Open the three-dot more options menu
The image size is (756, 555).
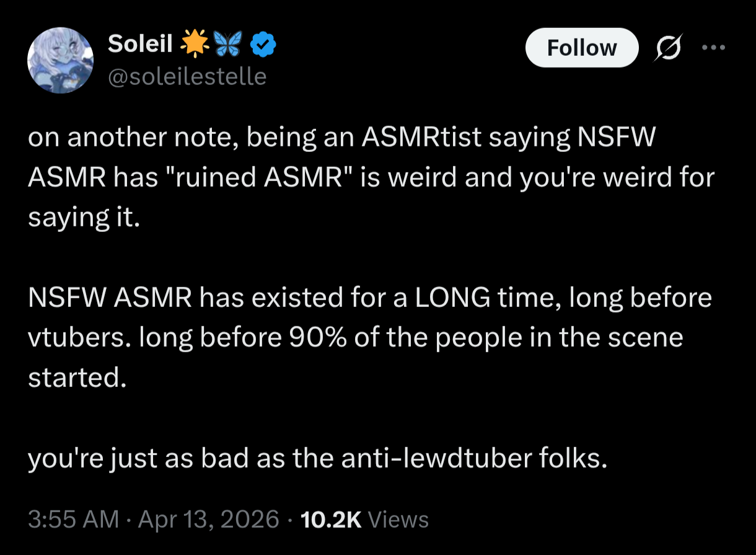coord(713,48)
